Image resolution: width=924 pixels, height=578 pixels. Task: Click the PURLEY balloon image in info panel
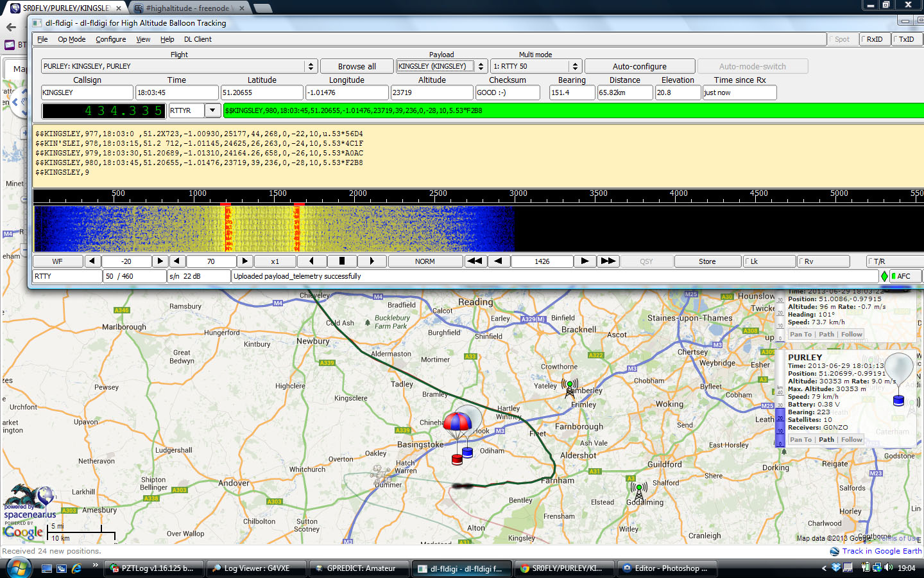pos(899,379)
